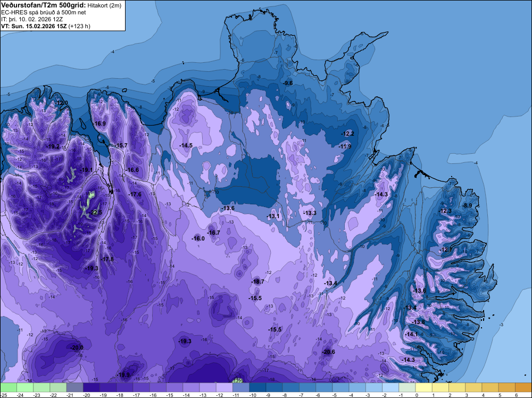532x398 pixels.
Task: Click the -20.0 temperature reading
Action: (x=77, y=347)
